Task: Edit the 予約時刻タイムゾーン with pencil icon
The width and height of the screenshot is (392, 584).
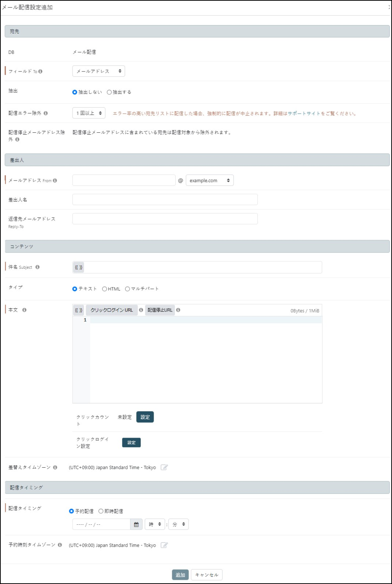Action: (x=164, y=545)
